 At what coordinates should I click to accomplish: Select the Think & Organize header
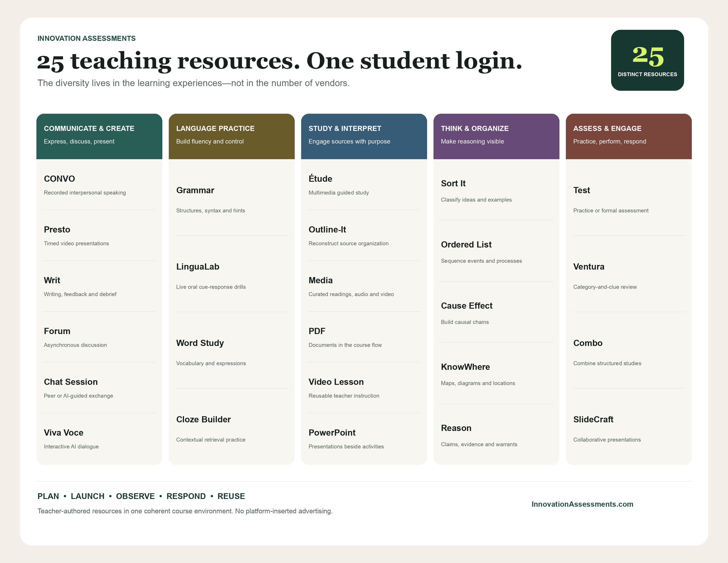496,136
